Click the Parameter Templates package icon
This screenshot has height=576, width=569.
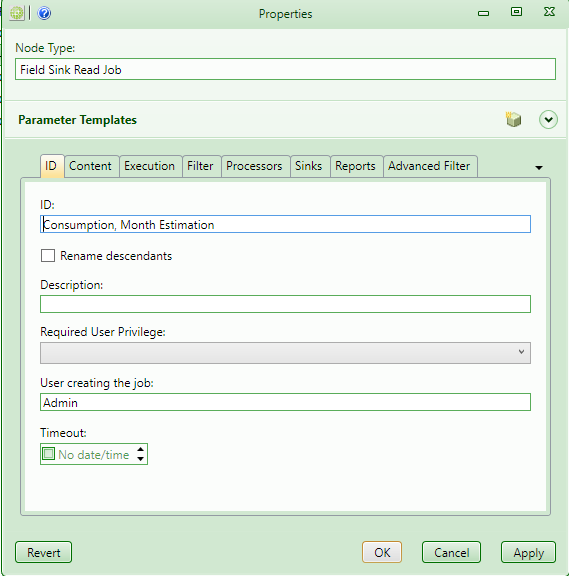[x=513, y=119]
